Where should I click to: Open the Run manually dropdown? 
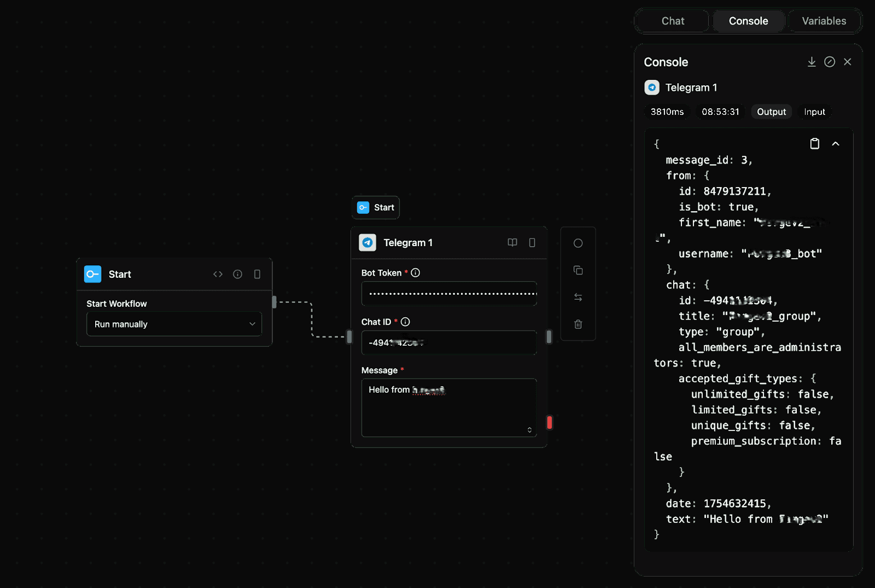coord(174,324)
